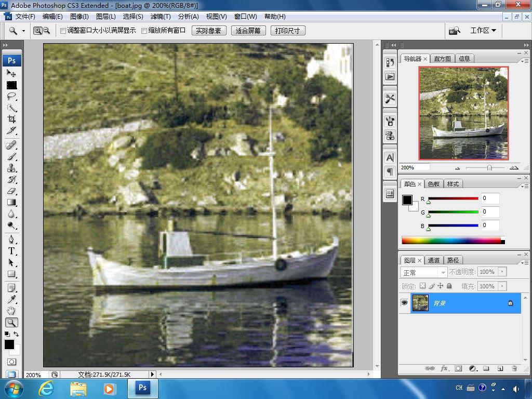Click the 适合屏幕 button
The height and width of the screenshot is (399, 532).
pos(248,31)
